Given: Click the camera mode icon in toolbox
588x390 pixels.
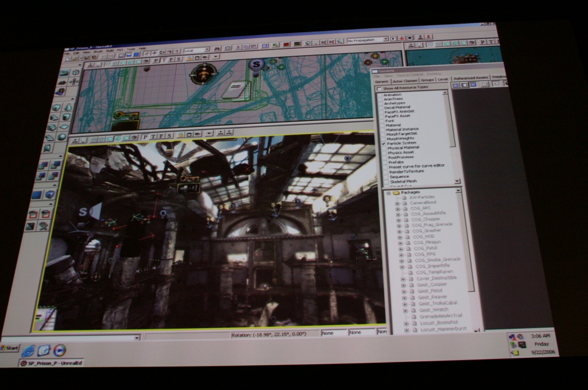Looking at the screenshot, I should [64, 73].
